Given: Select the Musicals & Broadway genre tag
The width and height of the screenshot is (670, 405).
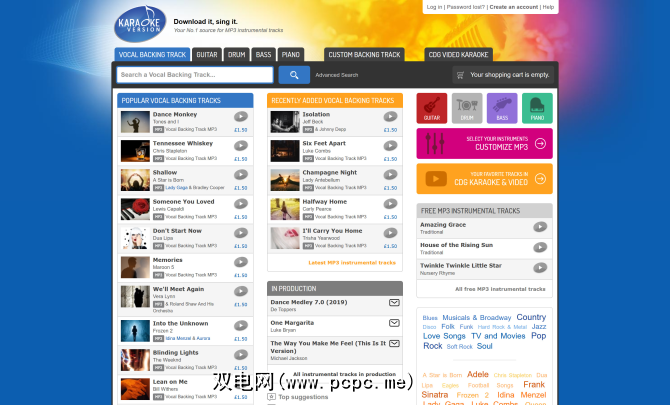Looking at the screenshot, I should tap(476, 318).
